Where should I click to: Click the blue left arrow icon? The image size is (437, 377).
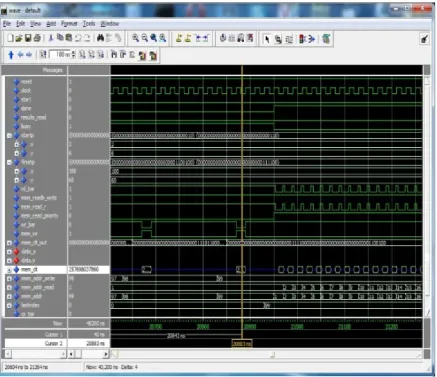(x=20, y=55)
